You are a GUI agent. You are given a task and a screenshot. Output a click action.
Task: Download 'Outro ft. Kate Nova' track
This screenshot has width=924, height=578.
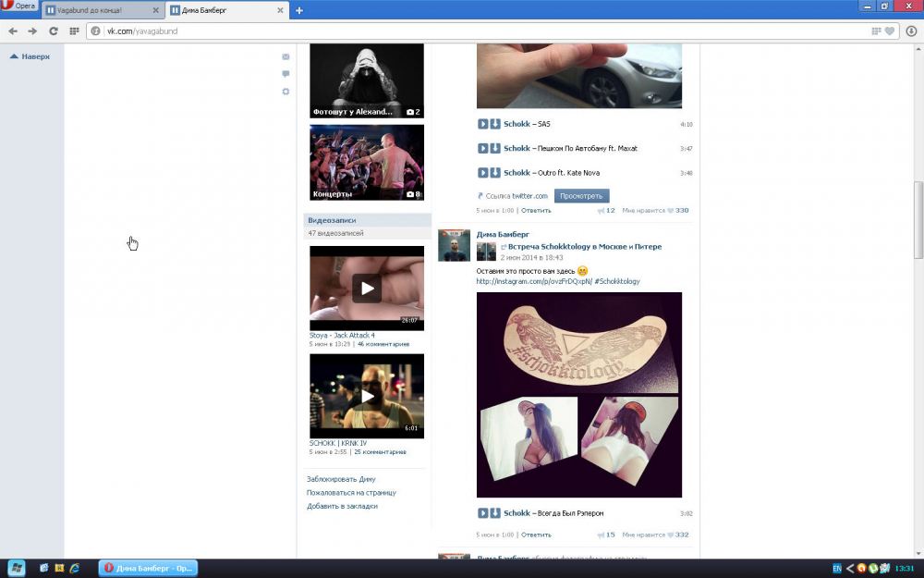click(495, 173)
